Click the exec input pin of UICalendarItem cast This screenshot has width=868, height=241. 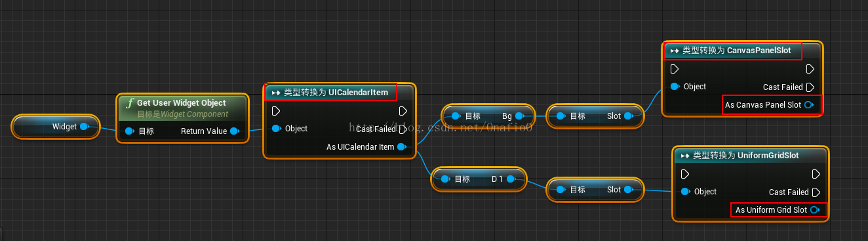pyautogui.click(x=276, y=111)
